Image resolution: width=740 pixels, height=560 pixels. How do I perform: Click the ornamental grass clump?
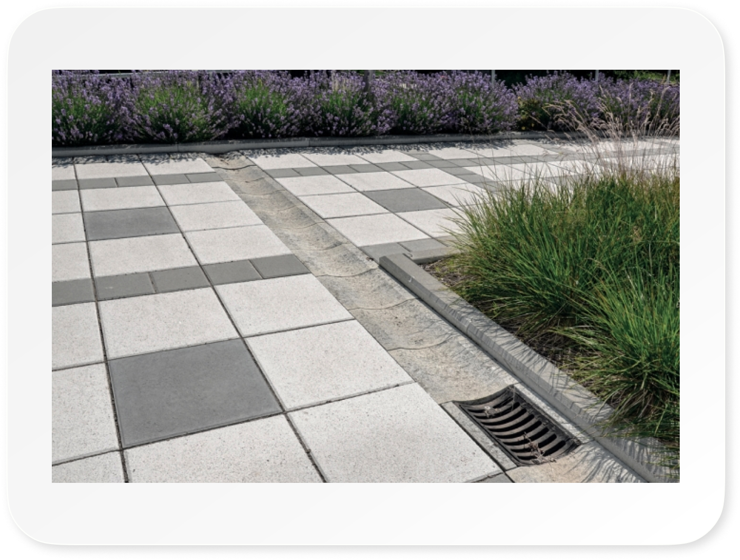coord(576,275)
